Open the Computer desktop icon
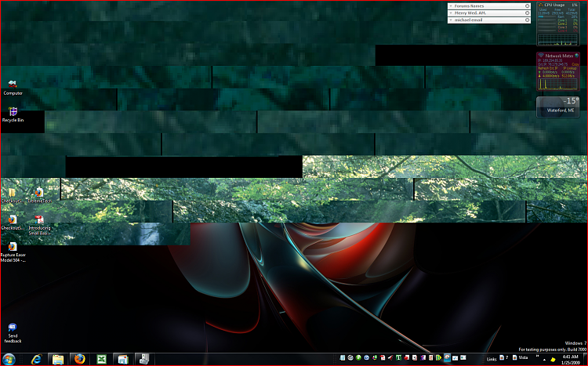588x366 pixels. click(x=13, y=88)
